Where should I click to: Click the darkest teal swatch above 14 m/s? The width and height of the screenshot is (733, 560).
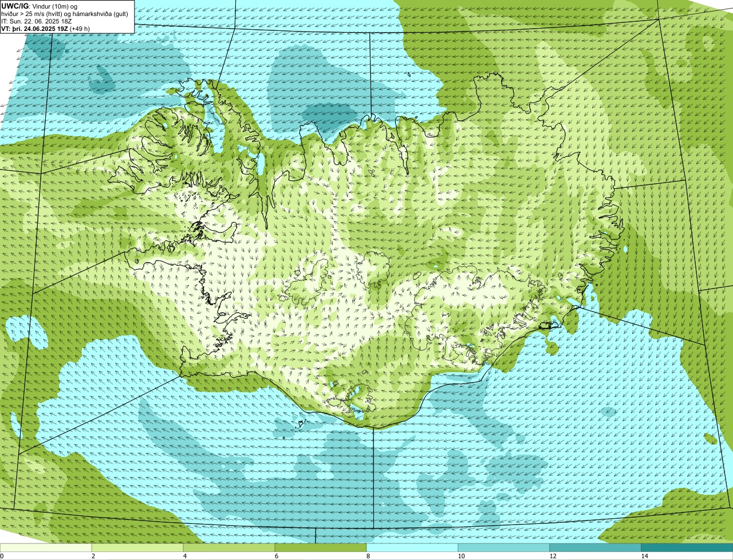pos(687,548)
